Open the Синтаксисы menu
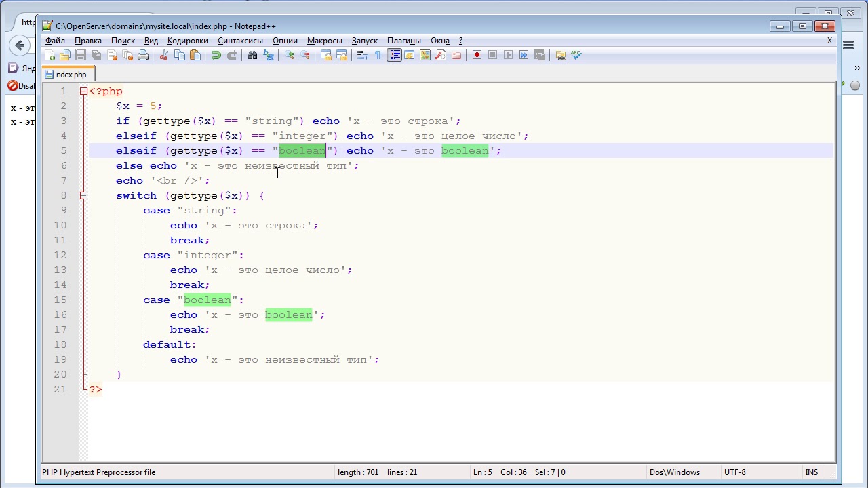This screenshot has height=488, width=868. pyautogui.click(x=240, y=41)
